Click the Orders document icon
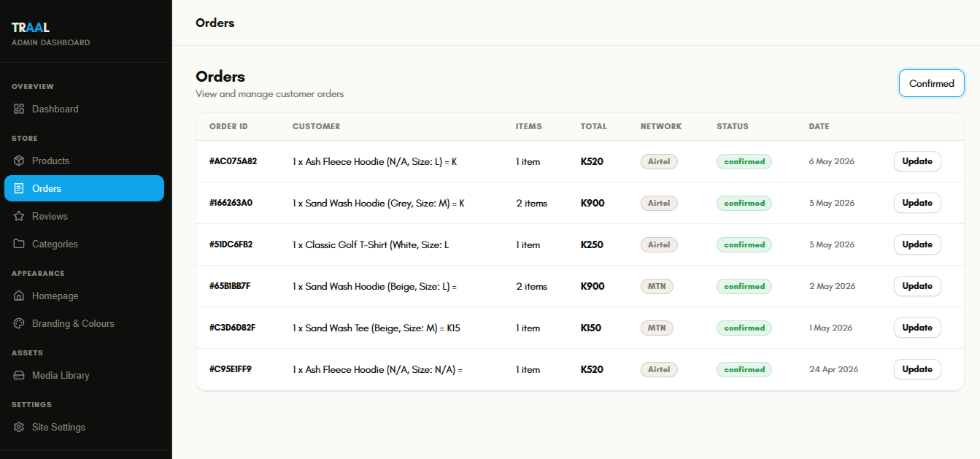The height and width of the screenshot is (459, 980). 19,188
